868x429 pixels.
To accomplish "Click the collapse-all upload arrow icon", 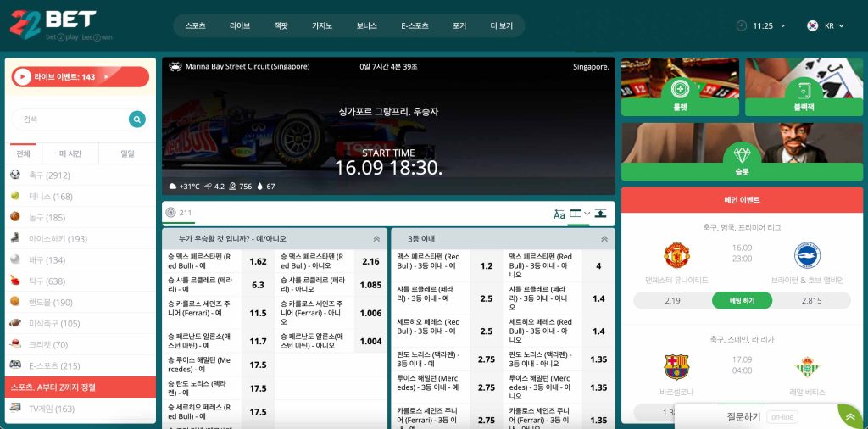I will click(x=600, y=213).
